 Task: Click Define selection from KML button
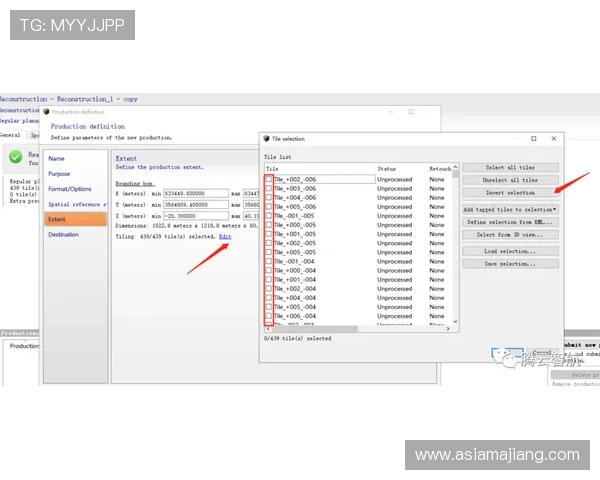[510, 221]
